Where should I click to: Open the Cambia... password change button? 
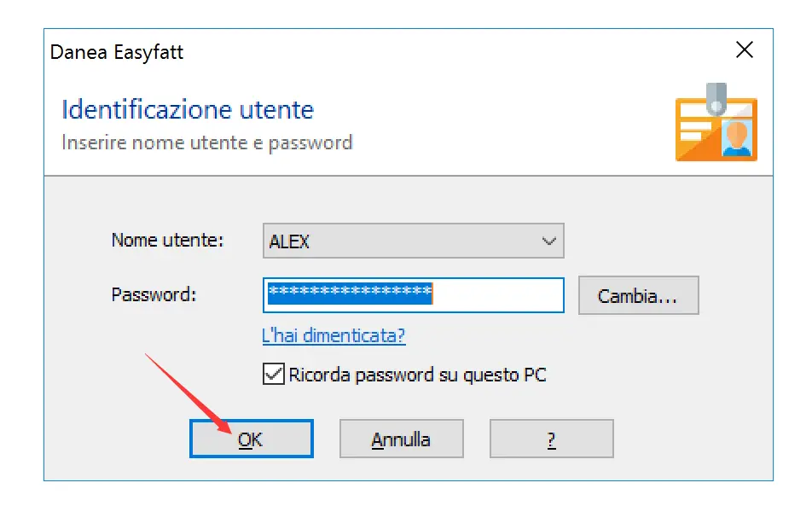638,296
